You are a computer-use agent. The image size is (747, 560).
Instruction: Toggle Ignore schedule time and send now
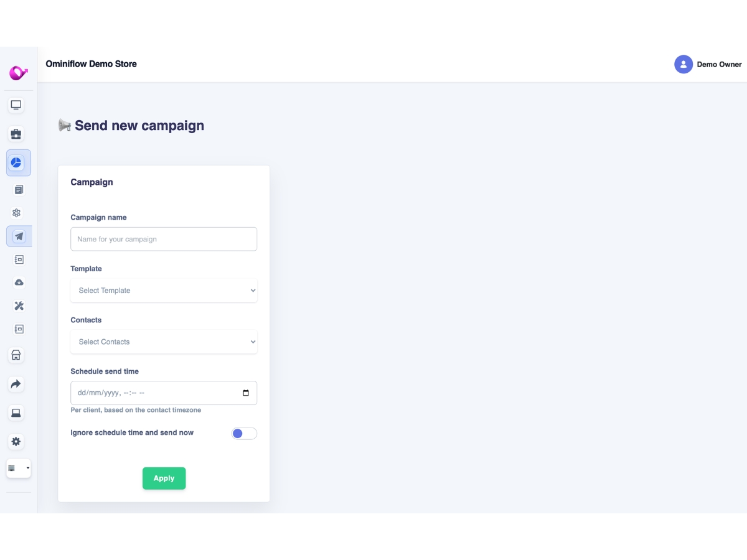pyautogui.click(x=244, y=434)
